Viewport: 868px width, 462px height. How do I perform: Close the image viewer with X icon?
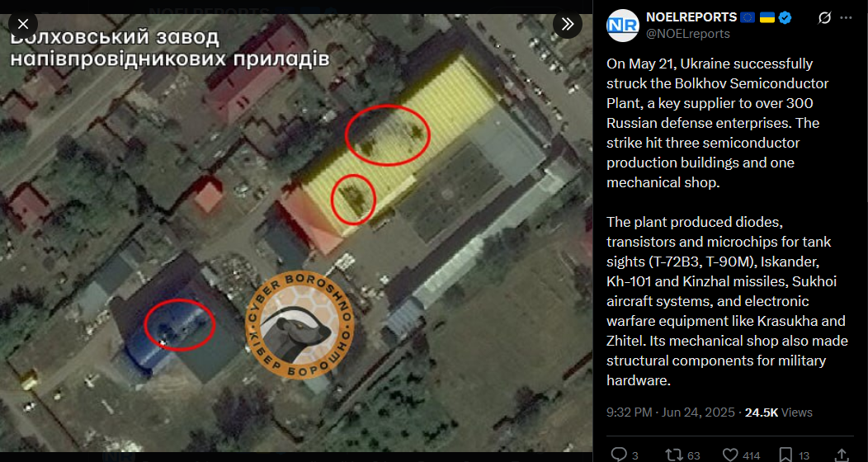click(23, 25)
